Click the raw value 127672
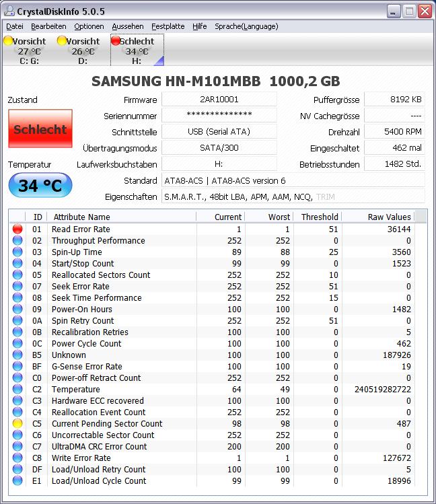The height and width of the screenshot is (504, 436). click(397, 458)
